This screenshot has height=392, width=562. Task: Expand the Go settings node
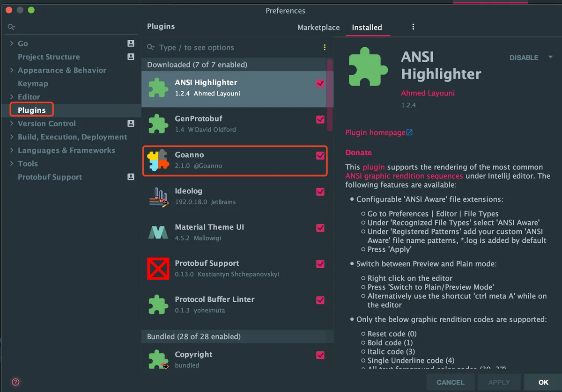click(12, 44)
